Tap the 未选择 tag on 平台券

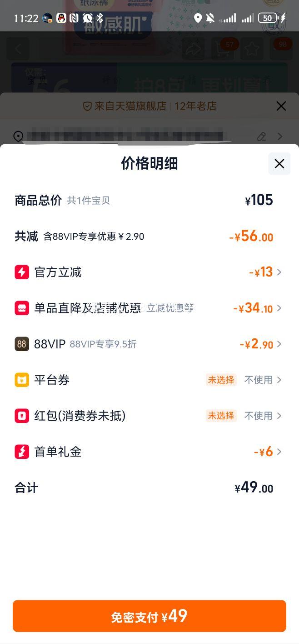[221, 380]
